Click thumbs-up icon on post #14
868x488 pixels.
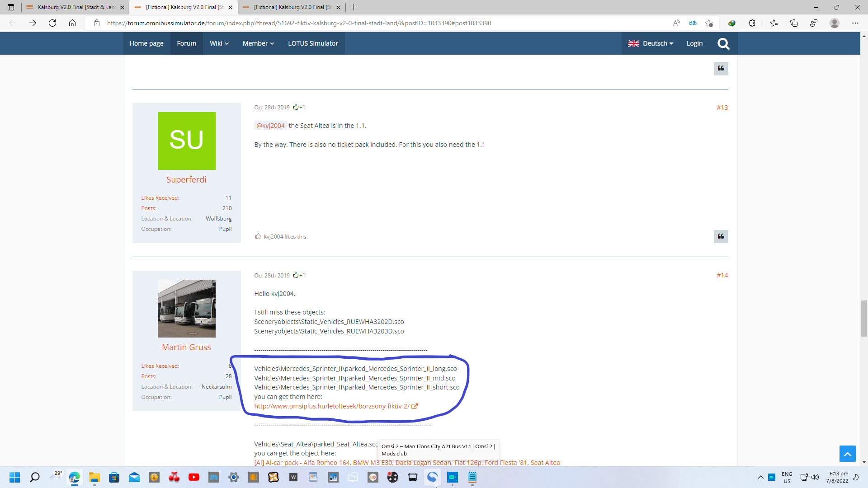pyautogui.click(x=296, y=275)
